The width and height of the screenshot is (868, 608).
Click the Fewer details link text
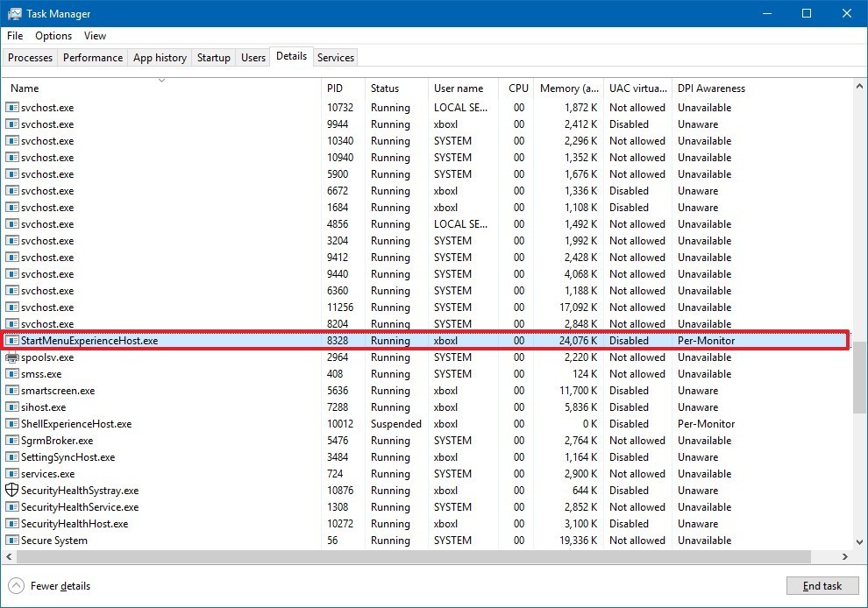pos(60,586)
